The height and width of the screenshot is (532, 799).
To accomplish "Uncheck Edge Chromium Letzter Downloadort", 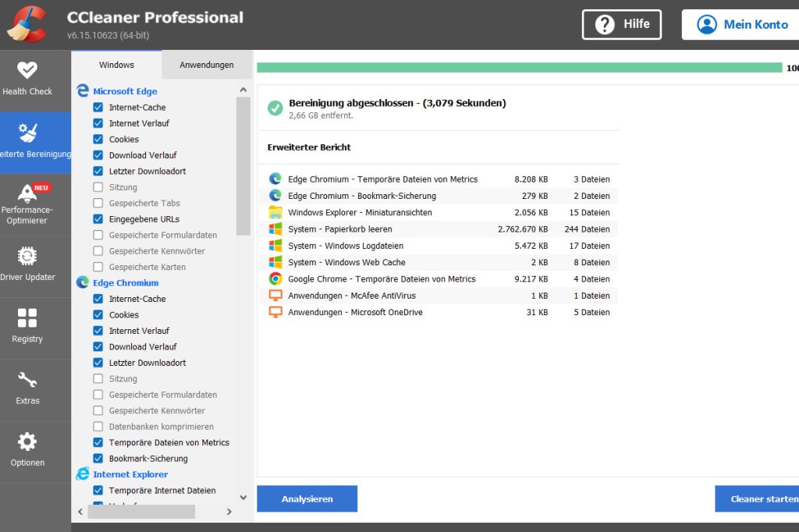I will point(98,362).
